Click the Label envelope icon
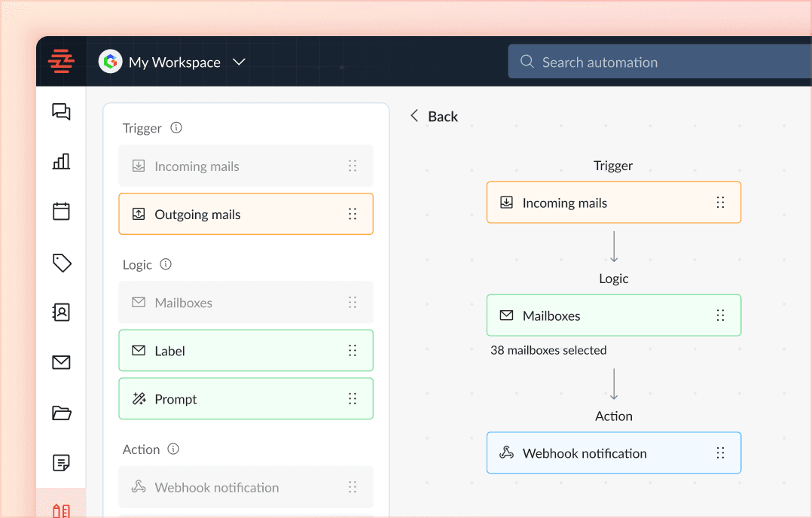 pos(139,350)
